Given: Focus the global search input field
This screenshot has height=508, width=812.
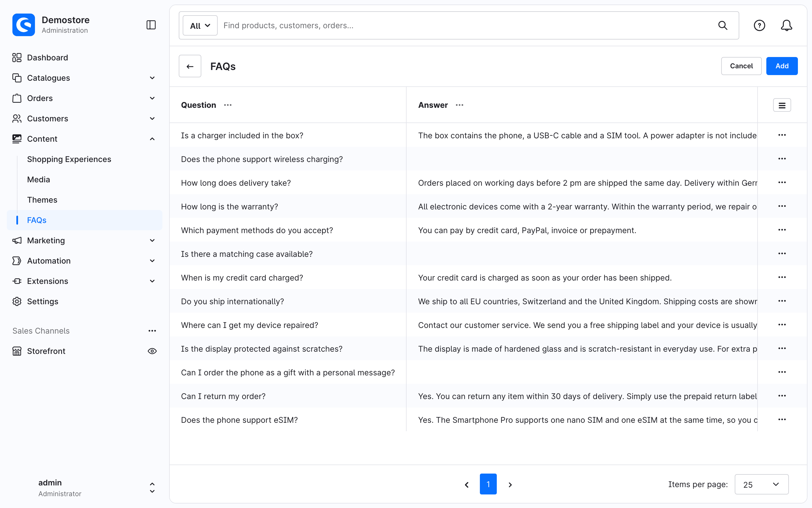Looking at the screenshot, I should coord(466,25).
